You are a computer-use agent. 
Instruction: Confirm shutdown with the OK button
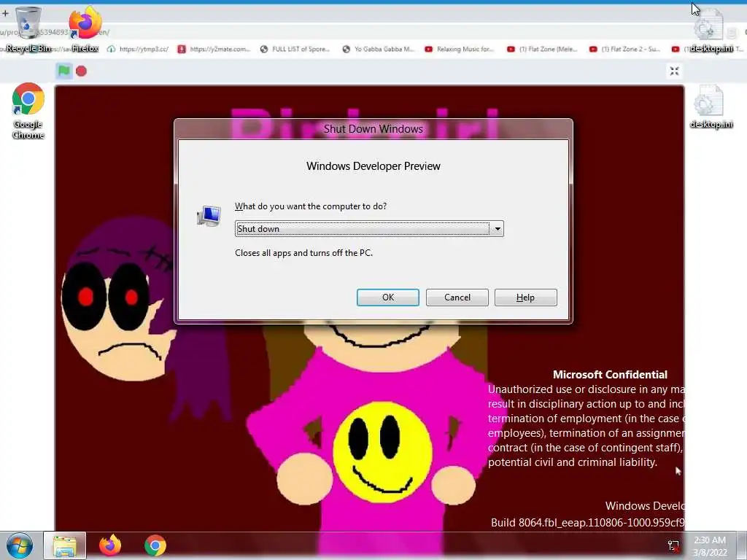[388, 297]
